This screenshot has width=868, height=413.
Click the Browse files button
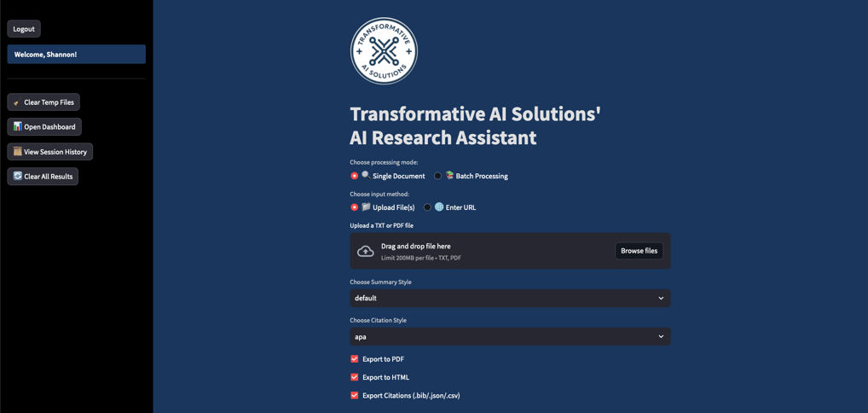(x=639, y=251)
